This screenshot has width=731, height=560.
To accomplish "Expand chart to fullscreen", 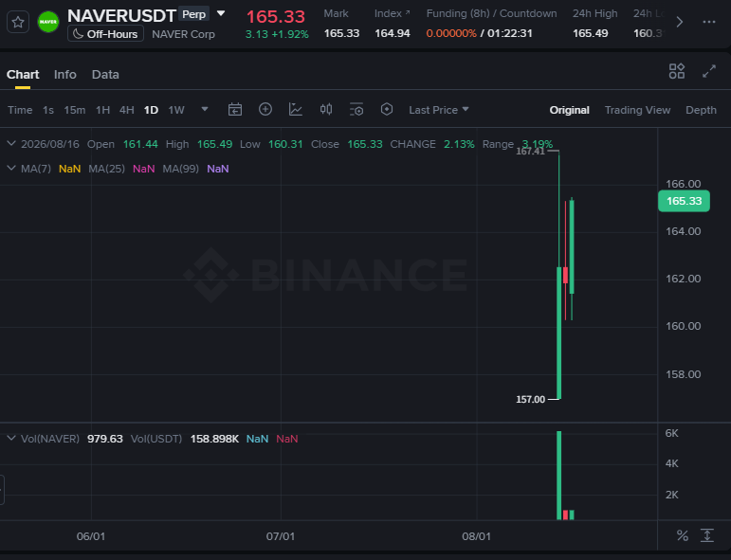I will tap(708, 71).
